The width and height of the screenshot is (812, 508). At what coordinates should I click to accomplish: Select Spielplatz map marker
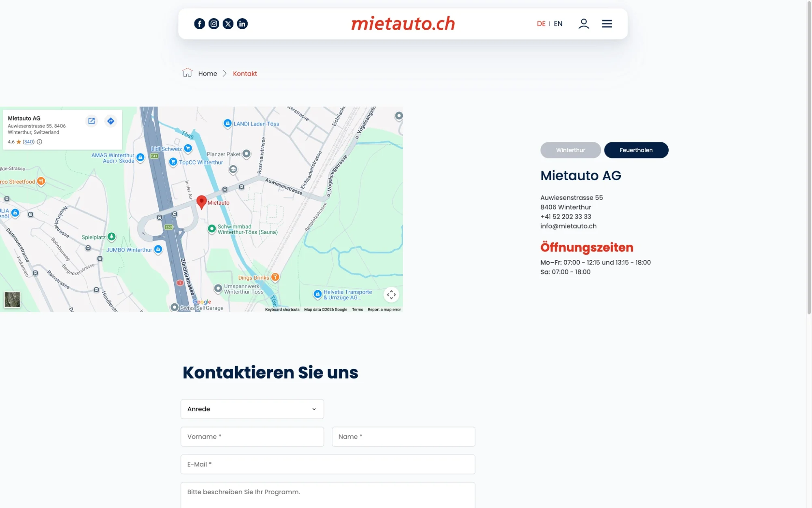(112, 236)
